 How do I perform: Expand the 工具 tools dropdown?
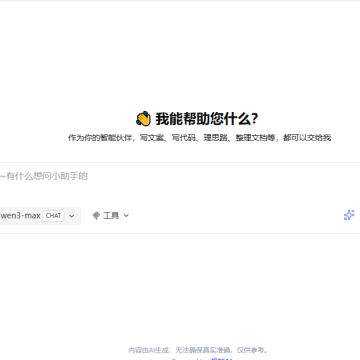click(x=111, y=216)
